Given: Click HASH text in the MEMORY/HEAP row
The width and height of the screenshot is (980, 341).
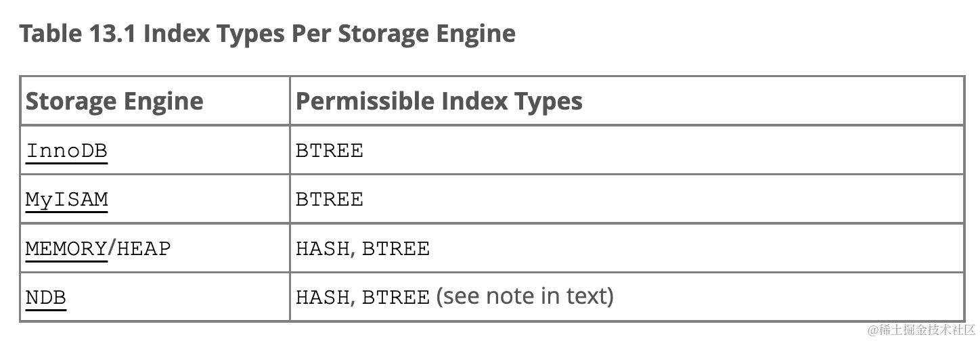Looking at the screenshot, I should click(323, 248).
